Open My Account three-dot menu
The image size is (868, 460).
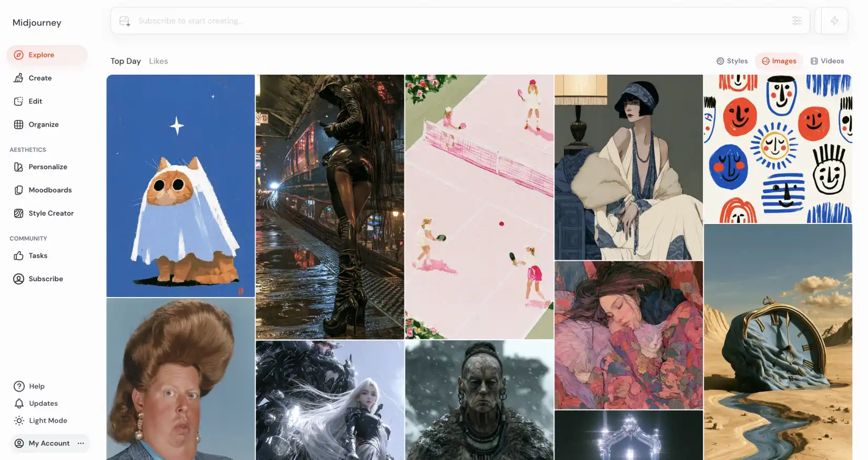pos(80,443)
